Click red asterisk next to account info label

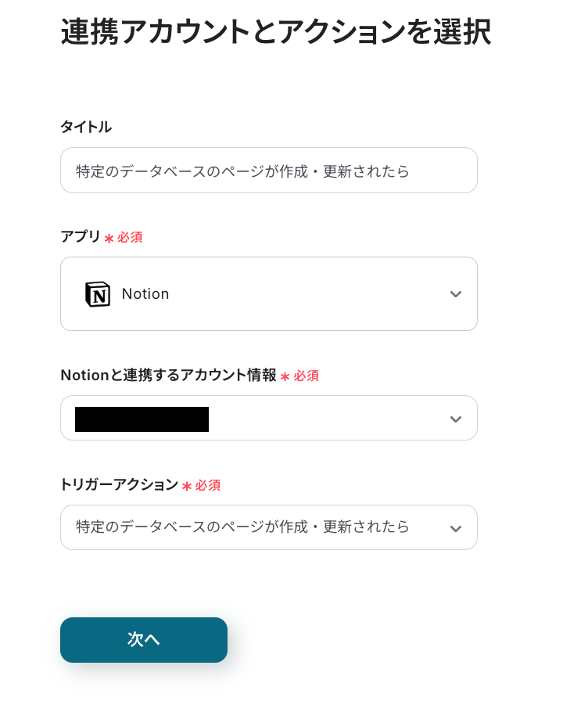tap(285, 377)
